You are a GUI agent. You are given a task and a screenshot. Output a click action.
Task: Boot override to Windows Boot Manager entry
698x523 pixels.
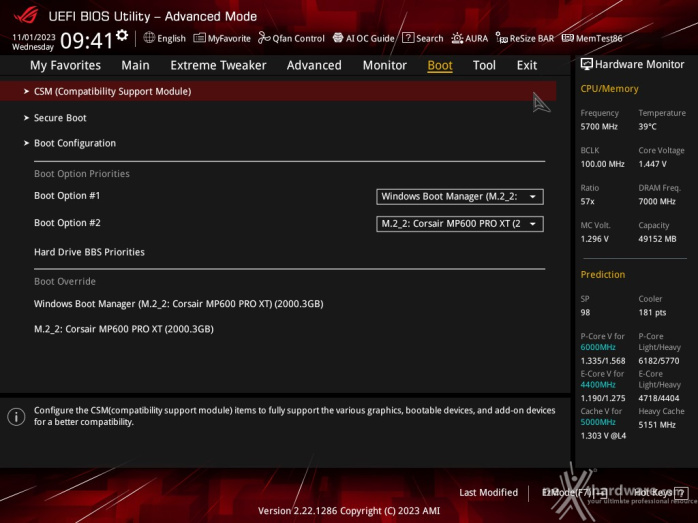coord(179,304)
